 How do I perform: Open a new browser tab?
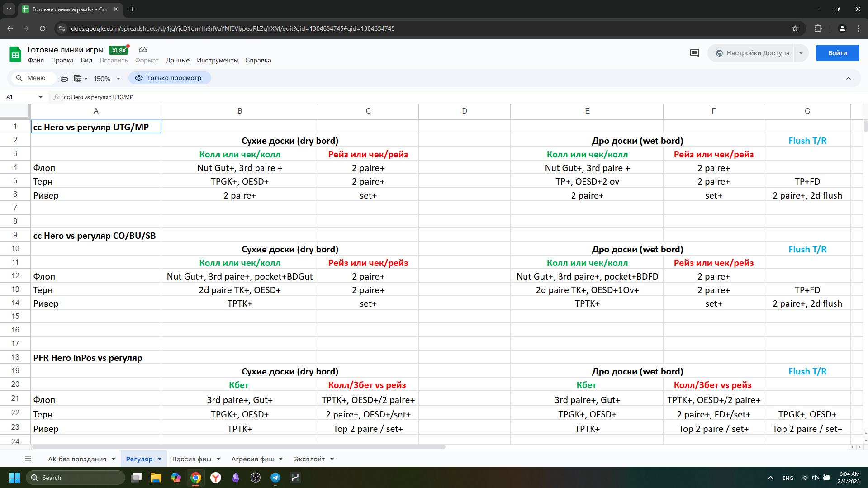click(x=132, y=9)
